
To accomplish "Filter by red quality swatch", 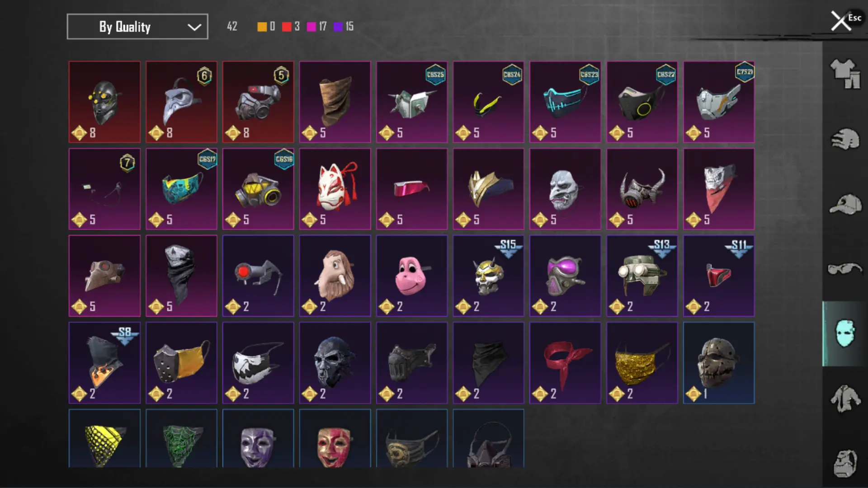I will point(287,27).
